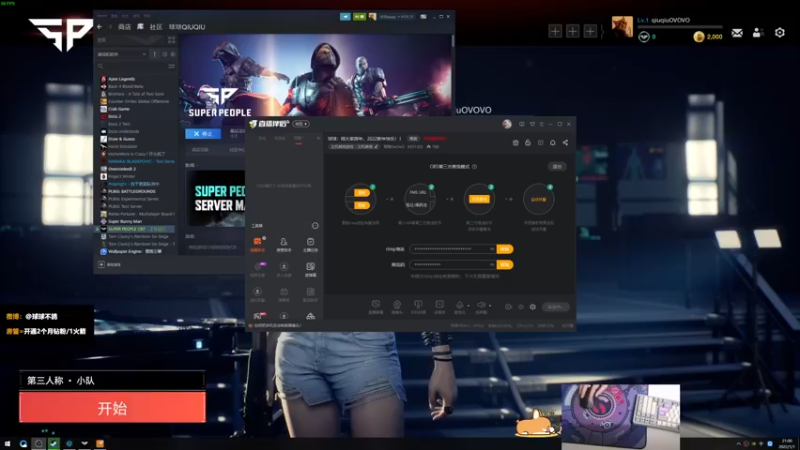Open Steam's green friends button in title bar
Image resolution: width=800 pixels, height=450 pixels.
click(359, 16)
